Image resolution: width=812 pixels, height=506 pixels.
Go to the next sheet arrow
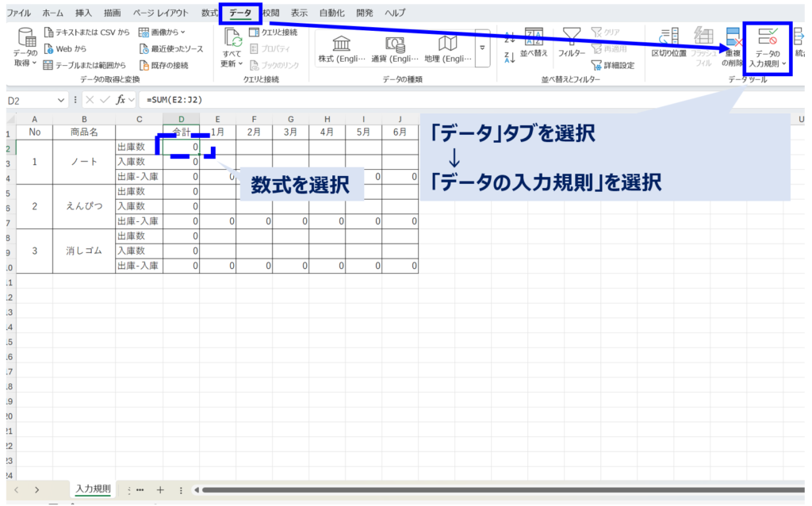(x=36, y=490)
